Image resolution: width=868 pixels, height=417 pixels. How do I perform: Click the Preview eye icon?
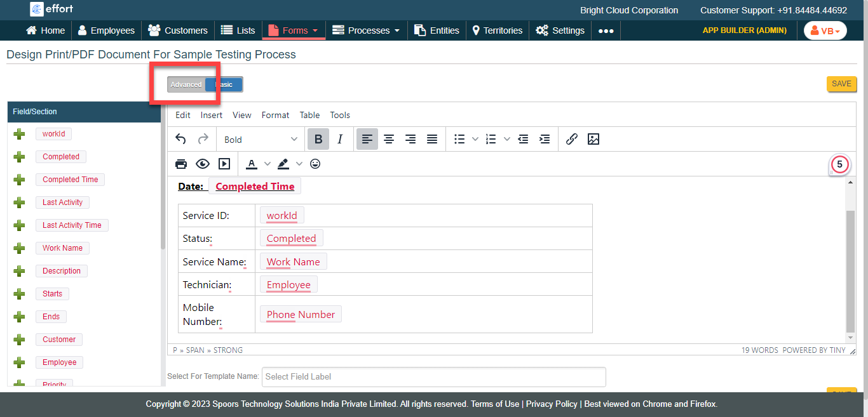pos(203,164)
